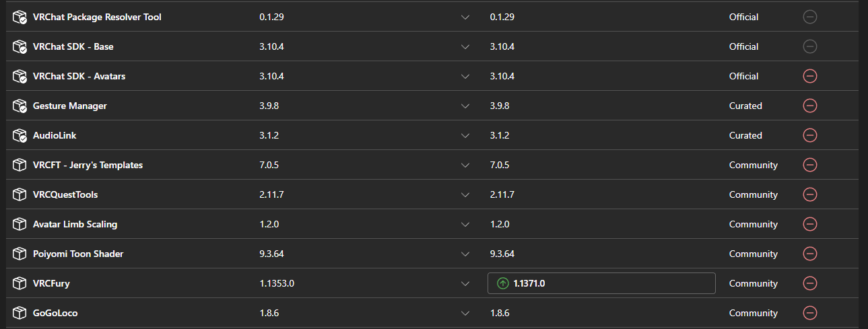Open Gesture Manager version selector

coord(465,106)
